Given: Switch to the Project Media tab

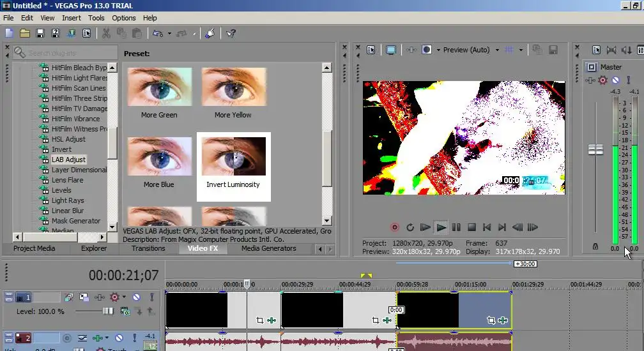Looking at the screenshot, I should pyautogui.click(x=34, y=248).
